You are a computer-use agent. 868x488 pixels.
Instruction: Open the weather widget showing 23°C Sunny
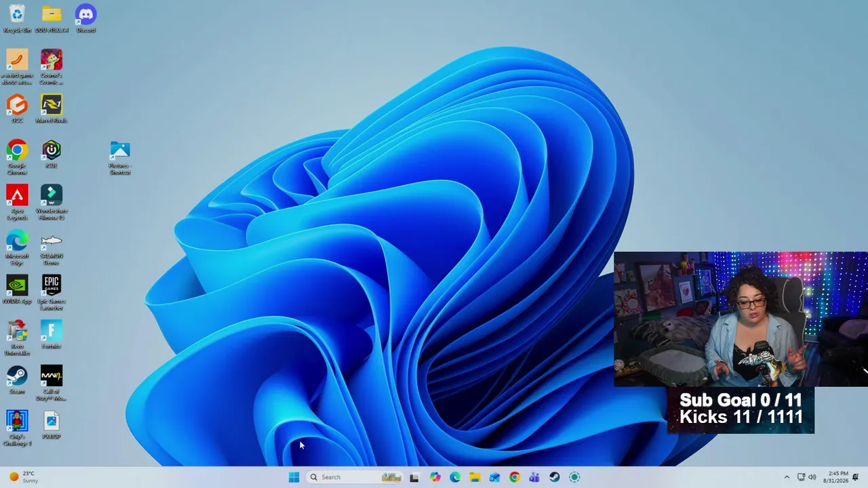24,477
